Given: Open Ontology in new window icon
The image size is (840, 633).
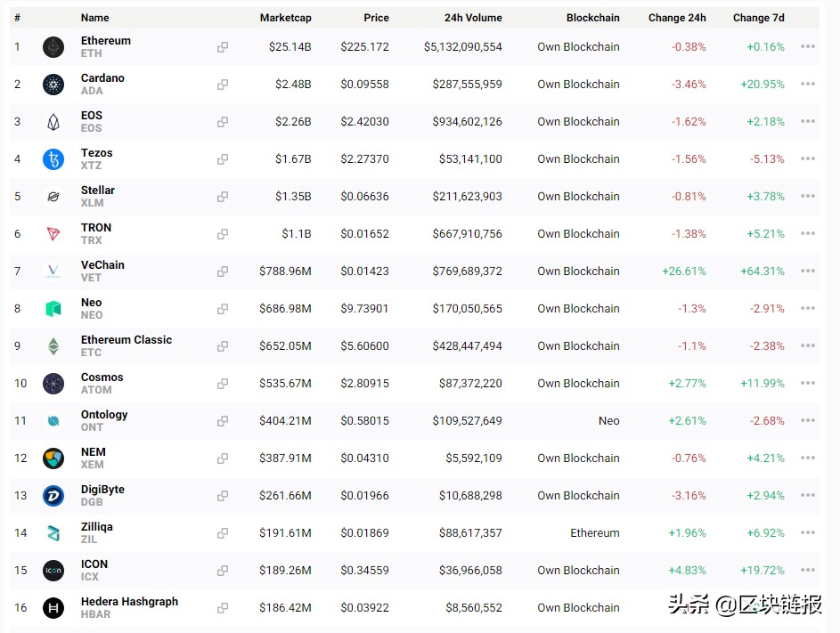Looking at the screenshot, I should pyautogui.click(x=223, y=421).
